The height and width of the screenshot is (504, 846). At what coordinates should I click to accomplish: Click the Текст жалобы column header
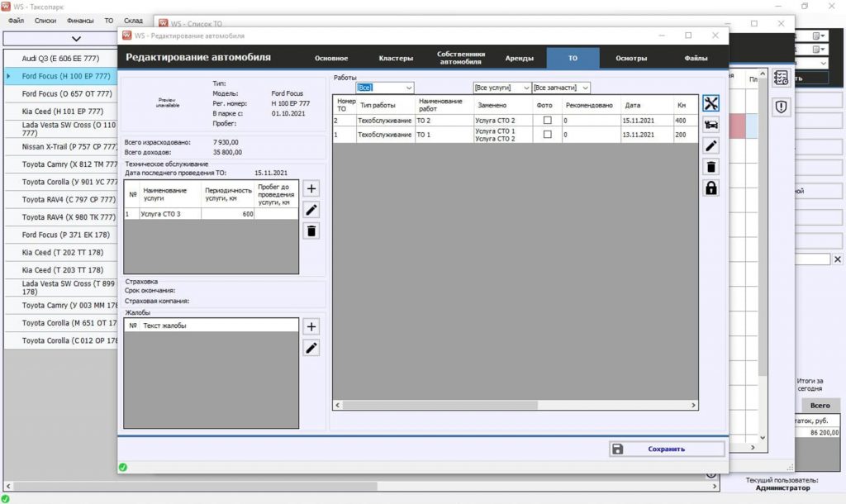(x=218, y=326)
